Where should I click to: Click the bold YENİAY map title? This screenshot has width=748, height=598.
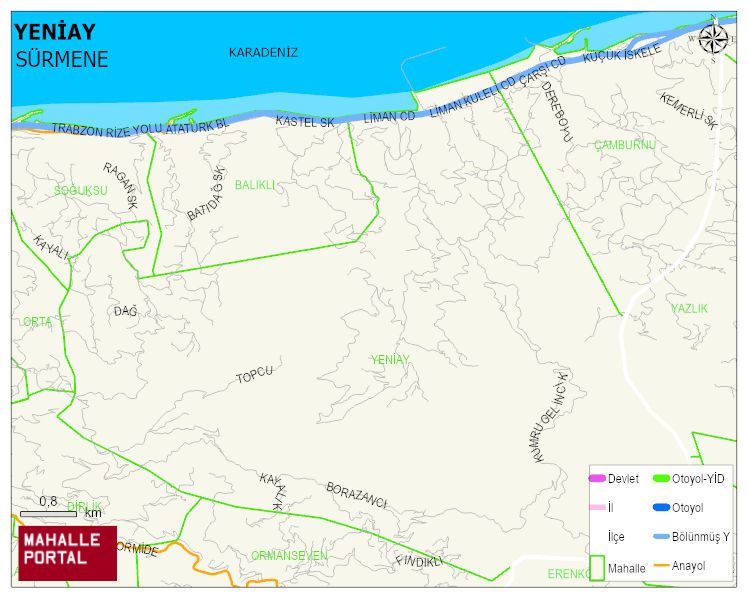pos(55,32)
